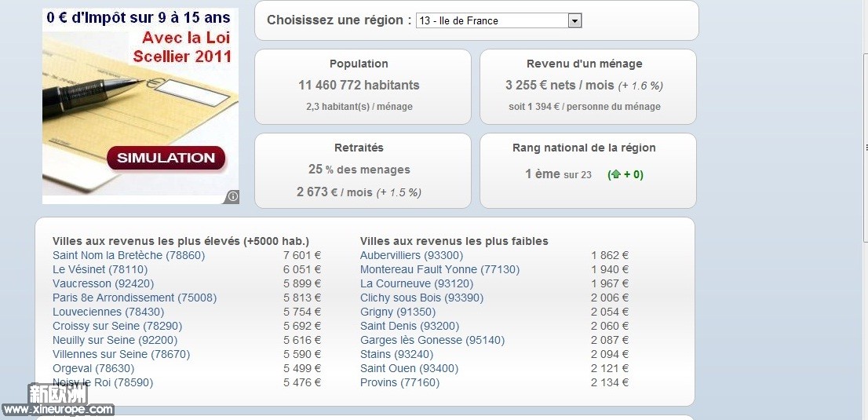This screenshot has height=420, width=868.
Task: Click the Orgeval (78630) link
Action: [93, 368]
